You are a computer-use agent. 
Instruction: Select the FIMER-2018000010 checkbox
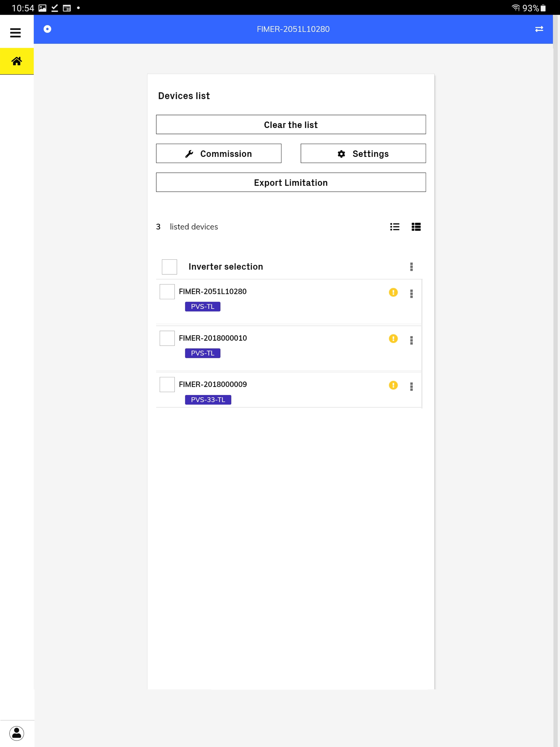click(167, 338)
